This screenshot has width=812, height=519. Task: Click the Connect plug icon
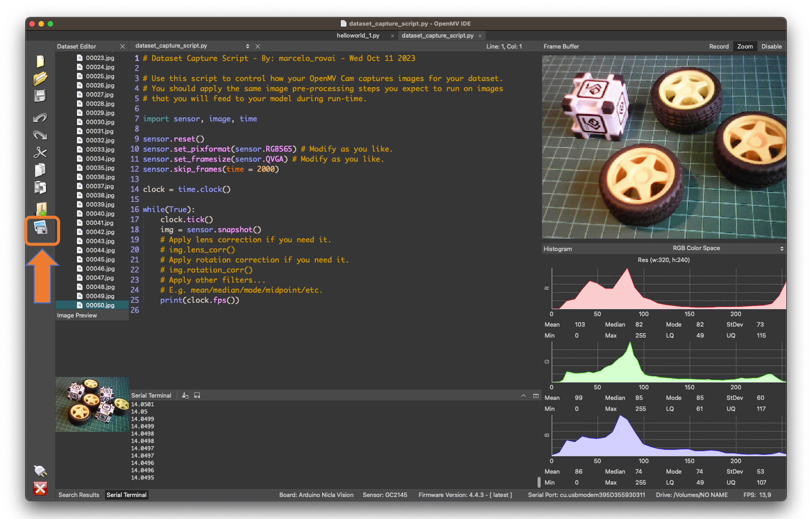[40, 470]
